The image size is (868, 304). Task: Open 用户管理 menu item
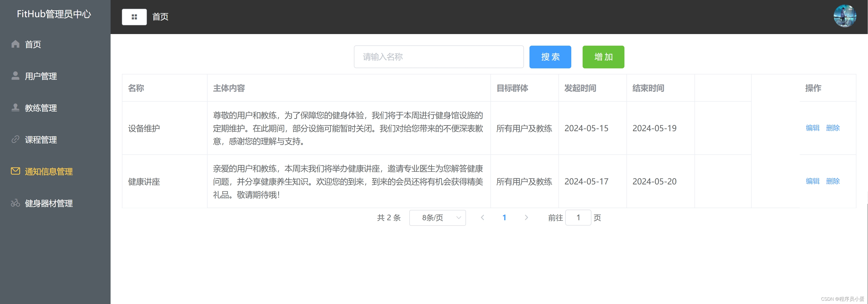(x=41, y=76)
